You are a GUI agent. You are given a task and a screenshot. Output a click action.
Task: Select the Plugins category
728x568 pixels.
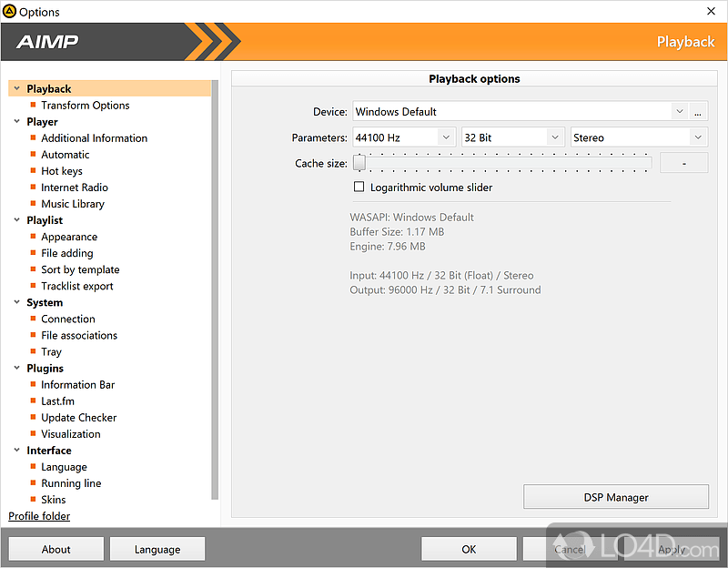tap(45, 368)
